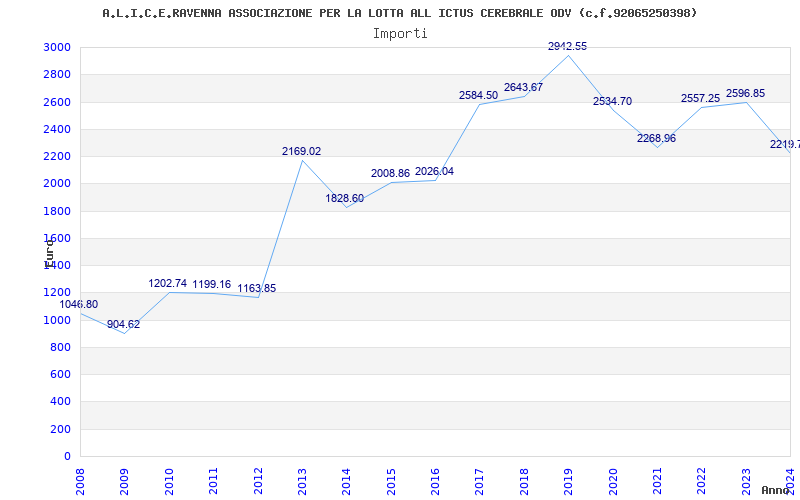Select the 1202.74 value label
800x500 pixels.
tap(167, 284)
